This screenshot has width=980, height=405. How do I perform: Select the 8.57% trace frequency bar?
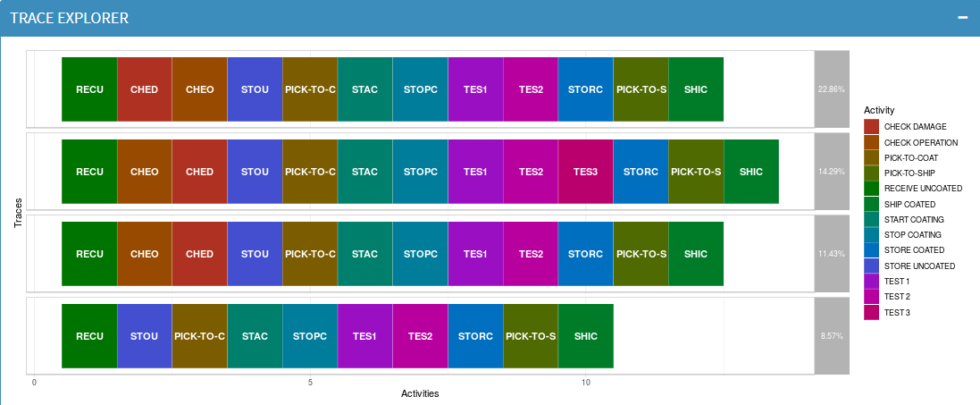pos(831,335)
